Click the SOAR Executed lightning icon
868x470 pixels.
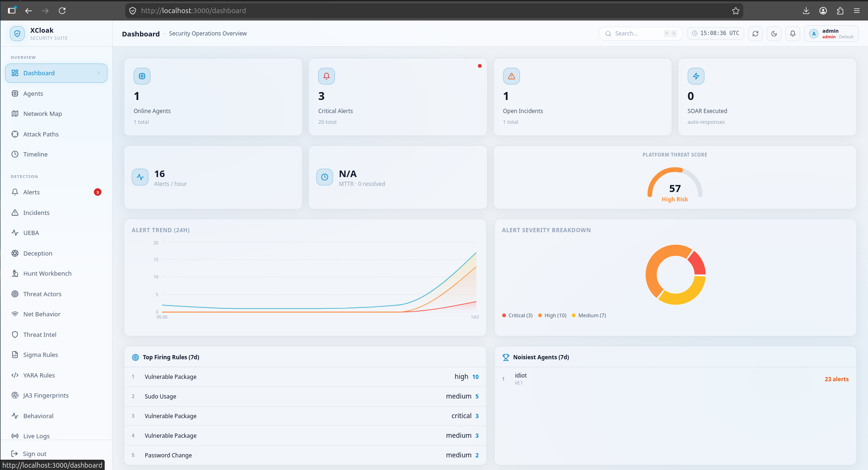coord(696,76)
